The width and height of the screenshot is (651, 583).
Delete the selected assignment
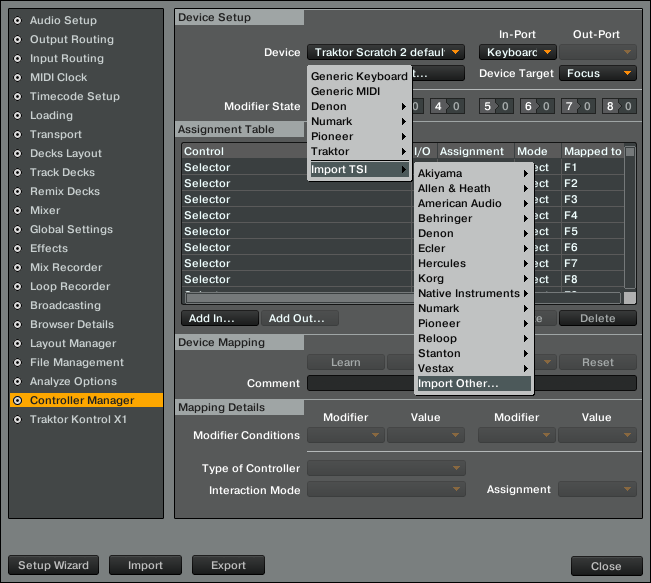[597, 318]
